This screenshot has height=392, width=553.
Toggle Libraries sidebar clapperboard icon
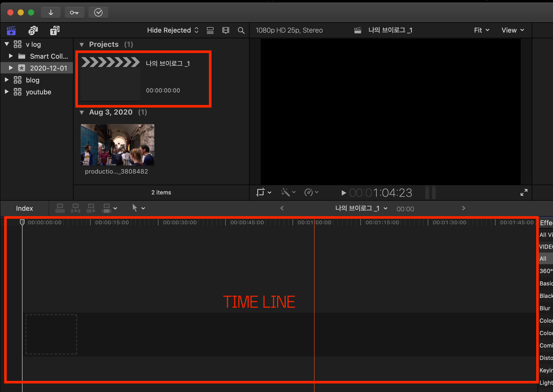[x=11, y=31]
